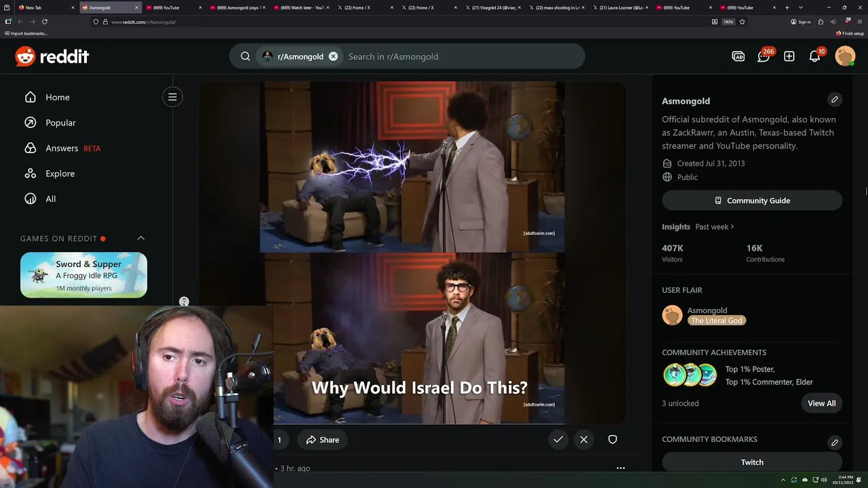
Task: Remove the post with X icon
Action: (x=584, y=440)
